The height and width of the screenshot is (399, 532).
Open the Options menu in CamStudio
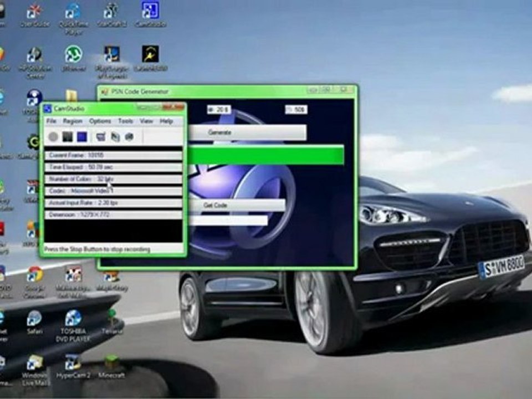tap(100, 121)
